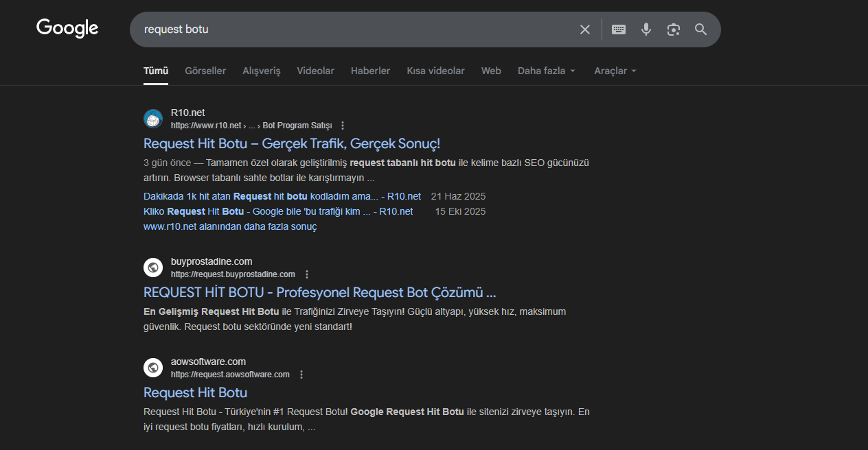
Task: Click the R10.net site favicon
Action: pyautogui.click(x=153, y=119)
